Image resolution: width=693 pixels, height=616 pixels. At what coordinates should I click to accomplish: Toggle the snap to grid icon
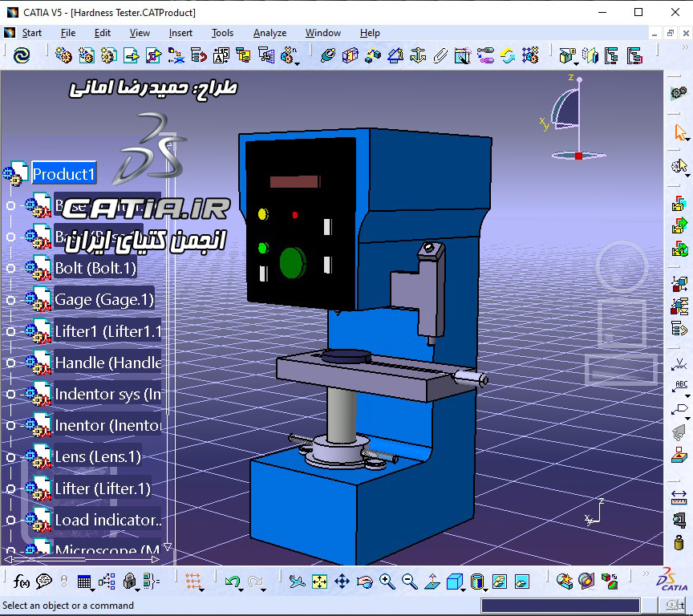tap(192, 582)
